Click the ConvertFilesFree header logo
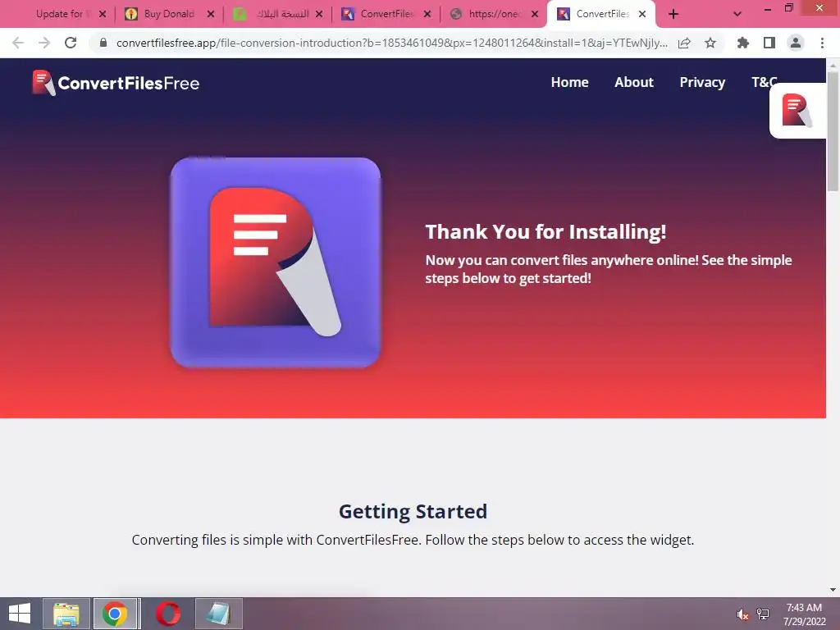The height and width of the screenshot is (630, 840). pos(116,83)
